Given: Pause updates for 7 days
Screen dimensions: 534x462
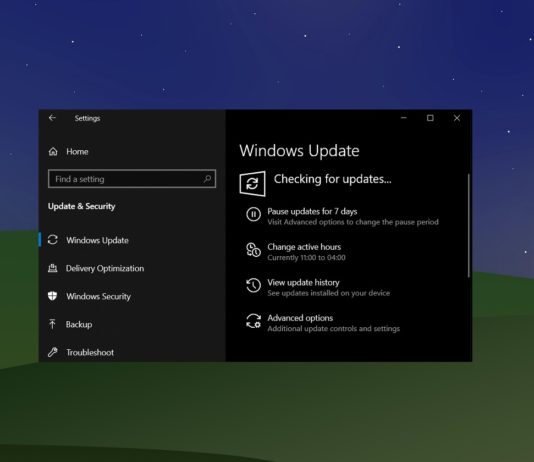Looking at the screenshot, I should point(312,211).
